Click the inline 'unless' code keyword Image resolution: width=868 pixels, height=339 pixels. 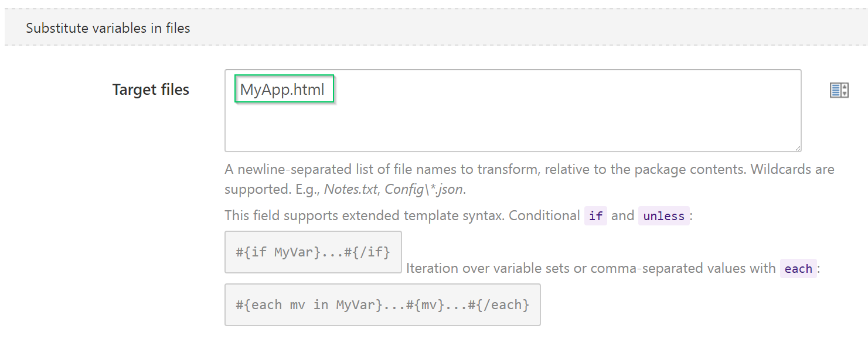(x=663, y=216)
